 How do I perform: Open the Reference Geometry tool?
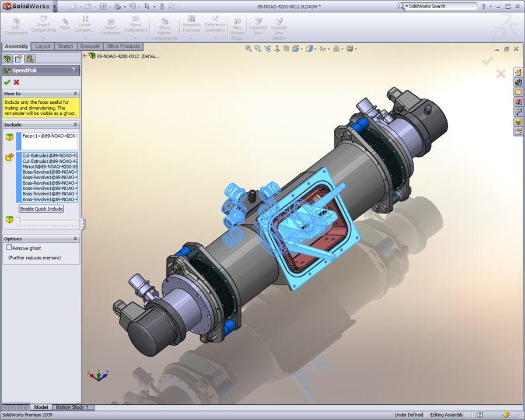[x=215, y=24]
